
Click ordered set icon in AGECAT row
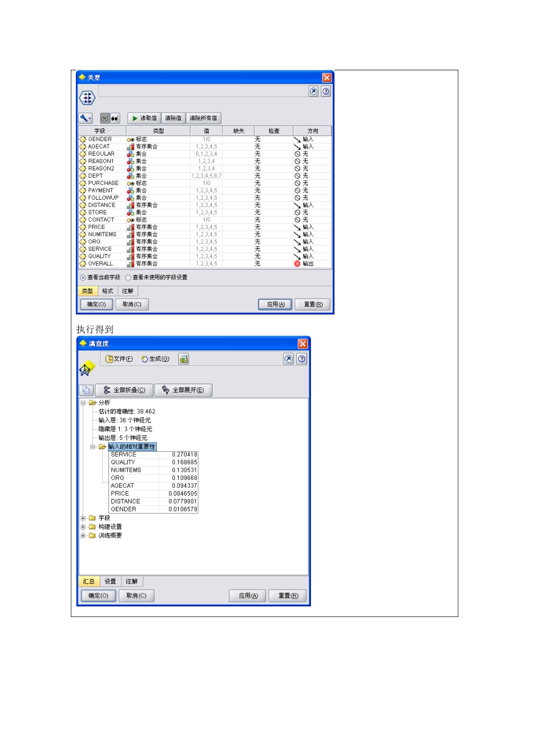(x=130, y=146)
